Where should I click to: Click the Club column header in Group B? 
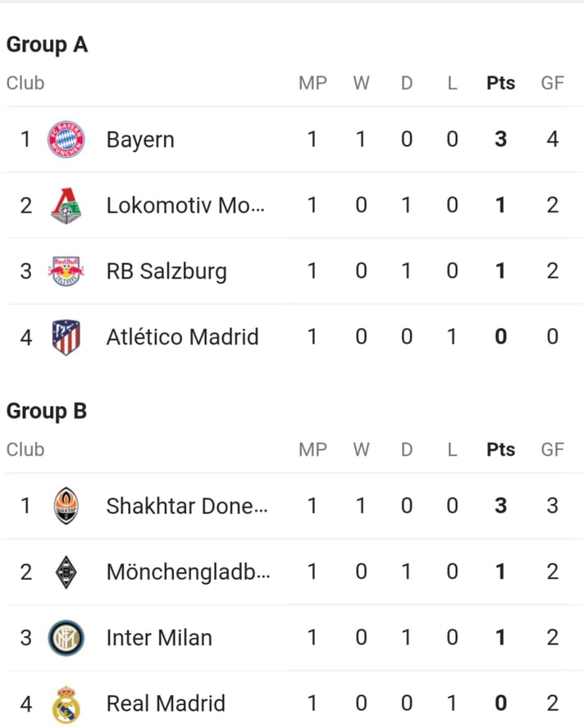coord(25,449)
